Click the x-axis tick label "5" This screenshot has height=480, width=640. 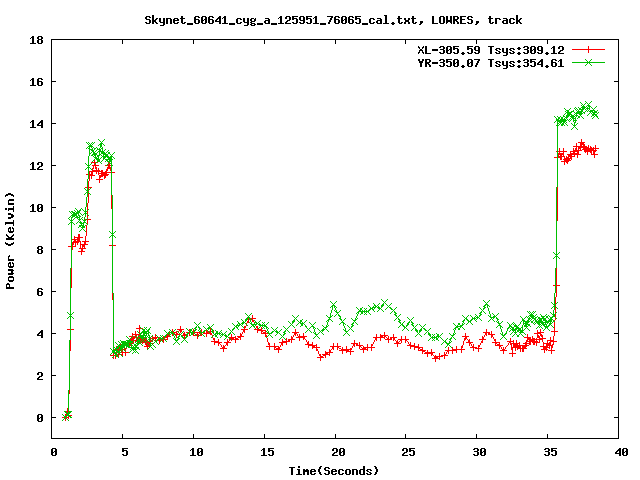click(x=125, y=452)
